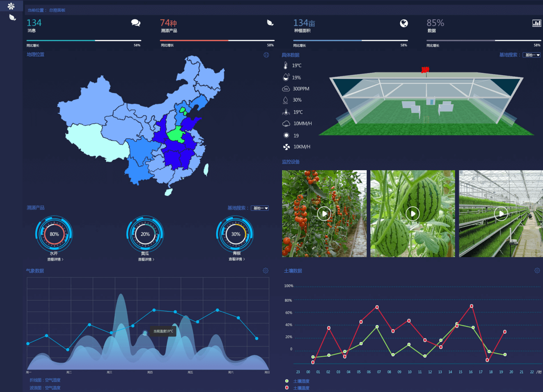The height and width of the screenshot is (392, 543).
Task: Click the 具体数据 section heading
Action: 290,55
